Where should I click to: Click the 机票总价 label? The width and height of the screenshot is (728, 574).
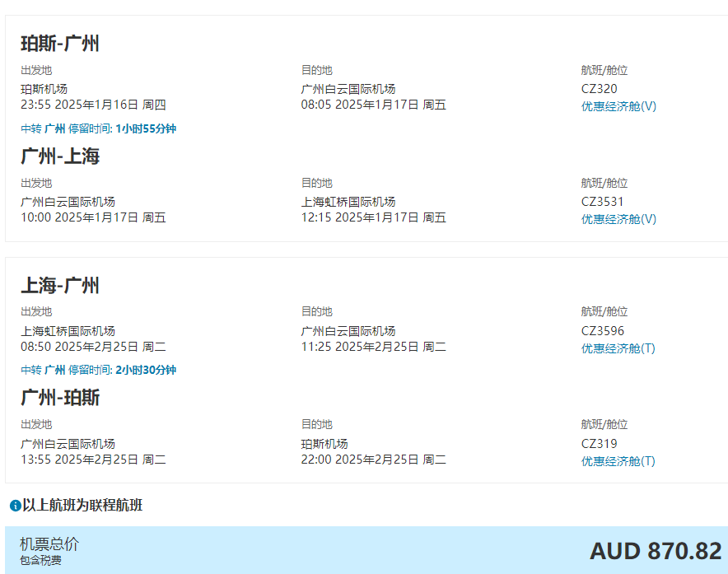(49, 544)
